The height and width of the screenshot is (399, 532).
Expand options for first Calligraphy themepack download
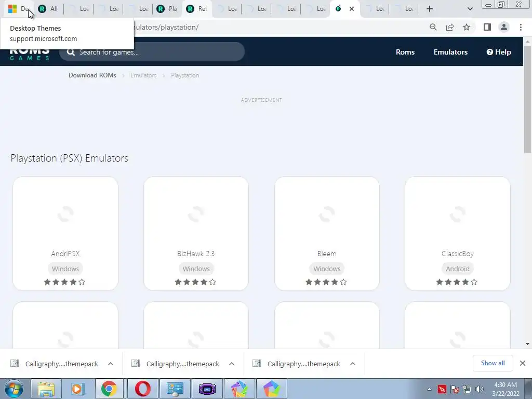111,364
